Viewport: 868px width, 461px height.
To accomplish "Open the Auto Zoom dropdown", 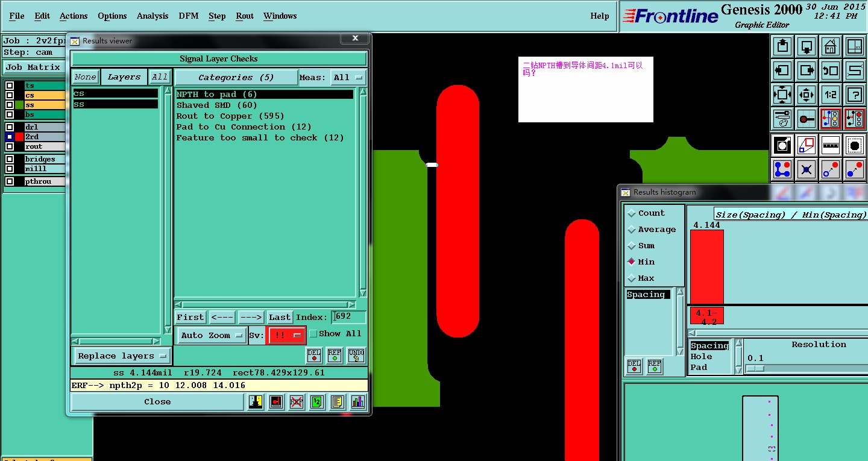I will [x=211, y=336].
